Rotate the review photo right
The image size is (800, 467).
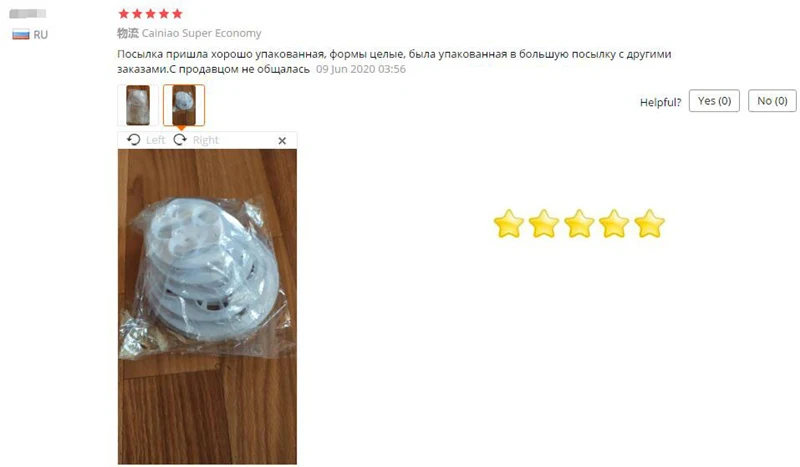click(180, 140)
